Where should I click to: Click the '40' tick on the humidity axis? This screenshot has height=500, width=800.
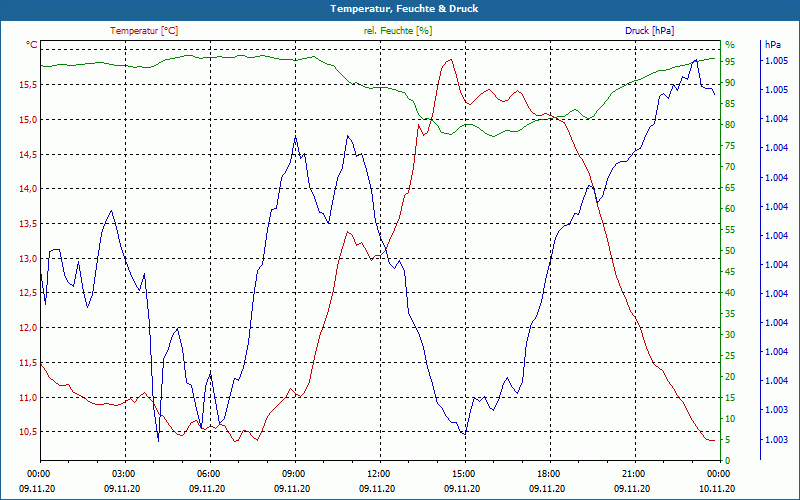730,293
